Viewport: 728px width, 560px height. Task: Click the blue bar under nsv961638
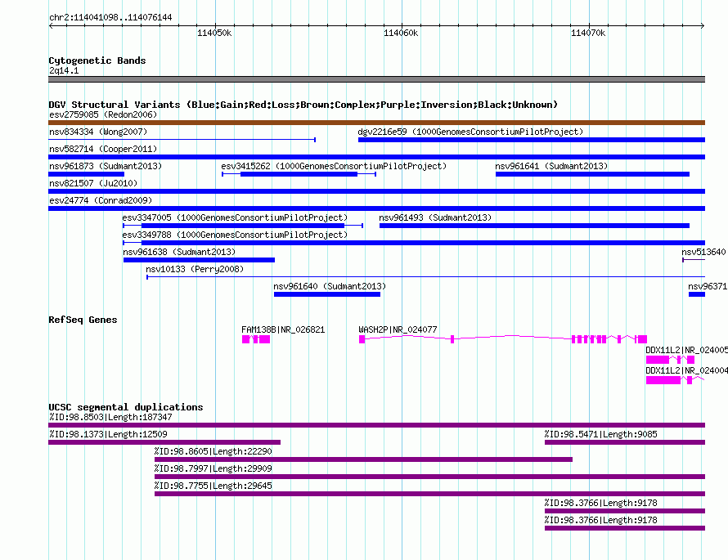point(200,260)
